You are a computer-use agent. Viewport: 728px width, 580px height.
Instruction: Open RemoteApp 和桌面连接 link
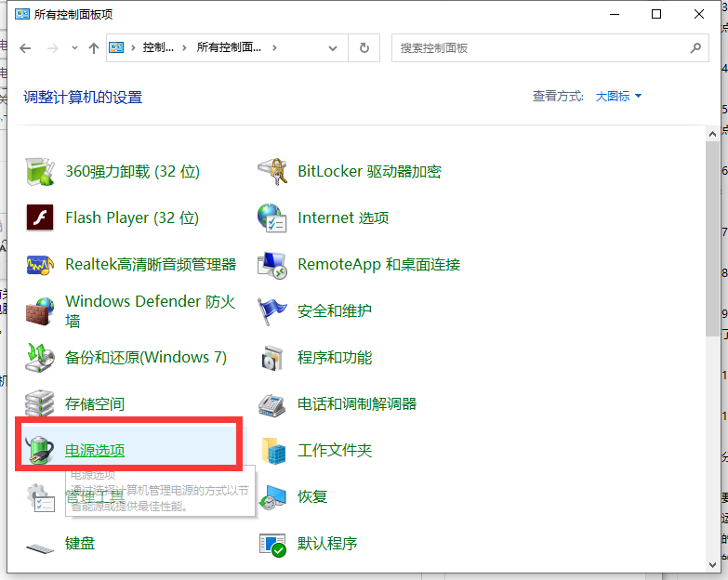click(x=378, y=265)
